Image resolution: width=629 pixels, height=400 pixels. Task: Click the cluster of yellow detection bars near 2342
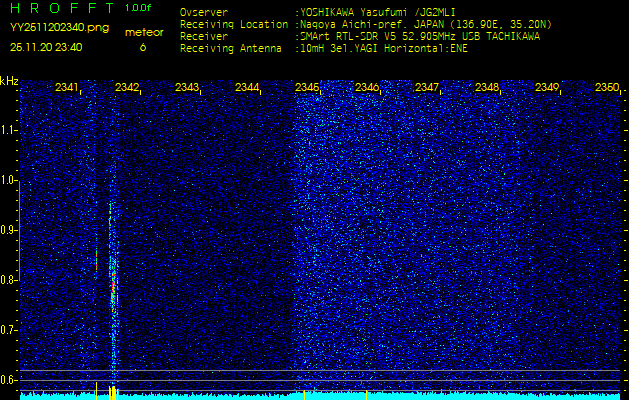(x=114, y=393)
